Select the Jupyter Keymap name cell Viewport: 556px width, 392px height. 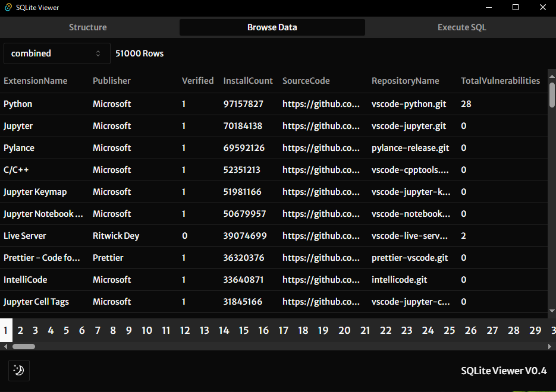pyautogui.click(x=35, y=192)
